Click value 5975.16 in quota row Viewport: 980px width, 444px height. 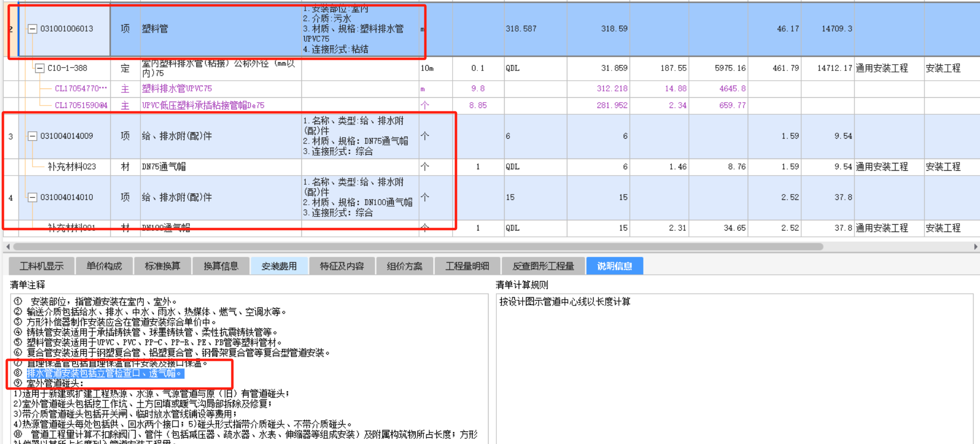click(x=730, y=68)
